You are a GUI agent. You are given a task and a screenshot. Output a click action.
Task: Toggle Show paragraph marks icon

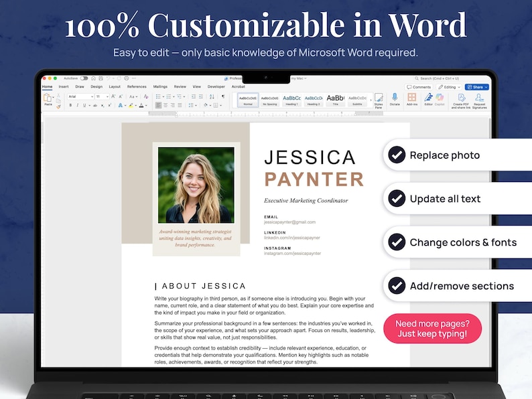click(223, 96)
